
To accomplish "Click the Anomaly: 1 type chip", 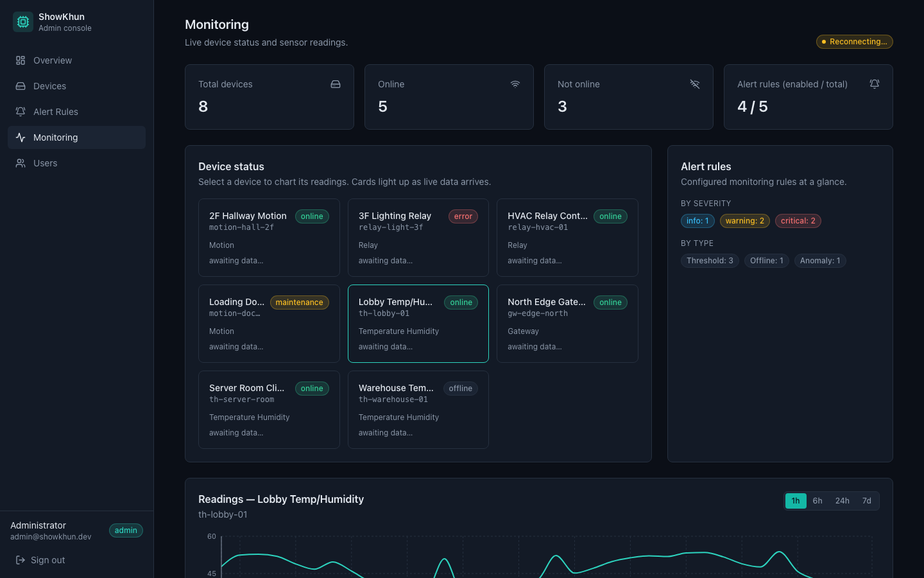I will tap(820, 261).
